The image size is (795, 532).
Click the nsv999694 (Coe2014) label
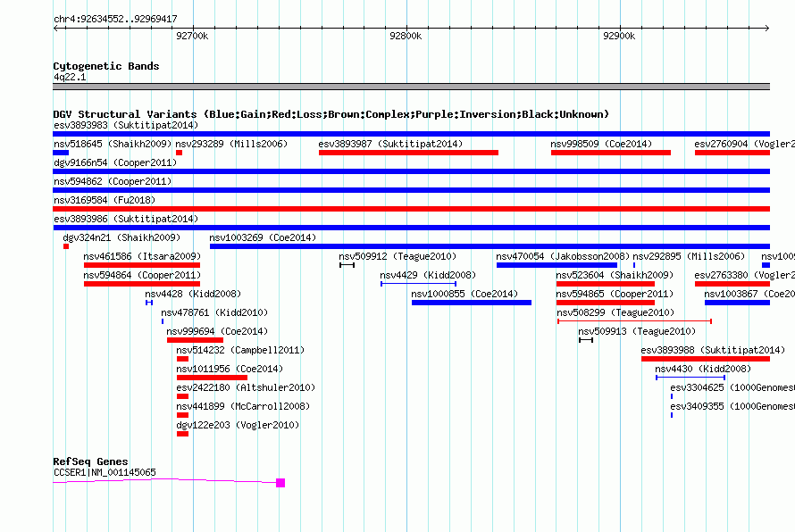pyautogui.click(x=218, y=331)
